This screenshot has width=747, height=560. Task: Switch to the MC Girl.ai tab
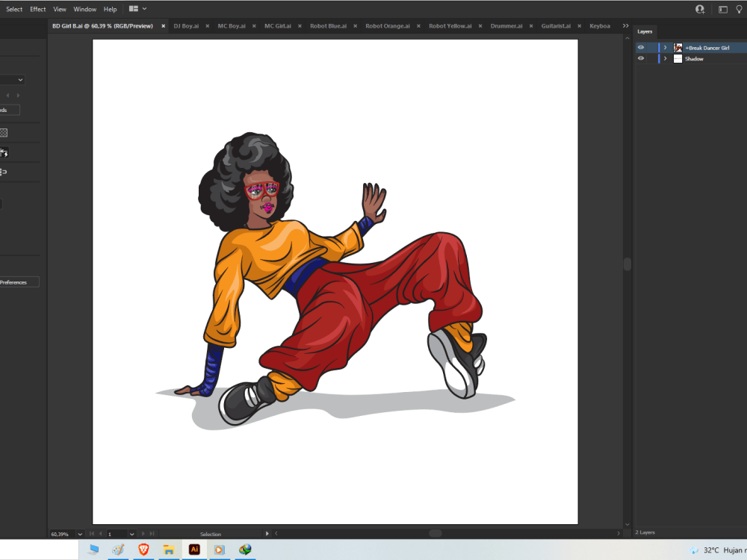click(278, 26)
